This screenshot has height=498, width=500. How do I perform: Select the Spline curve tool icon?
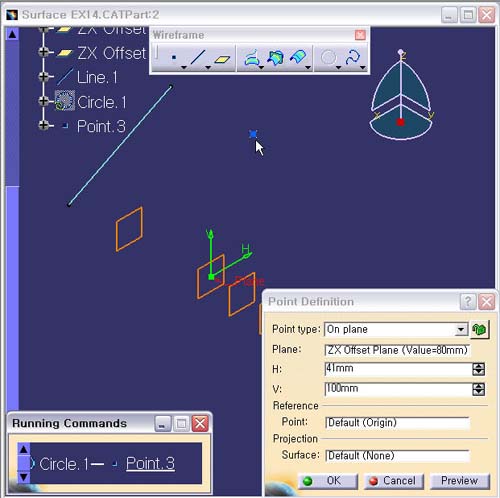coord(353,58)
